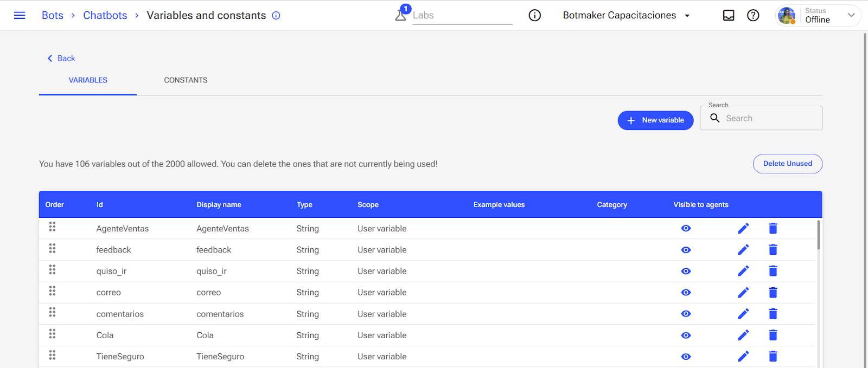Delete the quiso_ir variable
Viewport: 868px width, 368px height.
pos(773,271)
